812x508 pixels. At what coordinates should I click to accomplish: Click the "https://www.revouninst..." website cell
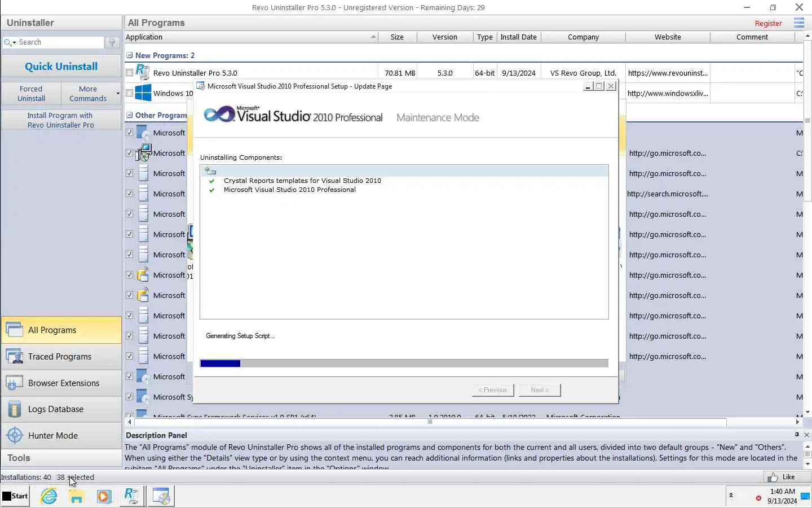[x=667, y=73]
